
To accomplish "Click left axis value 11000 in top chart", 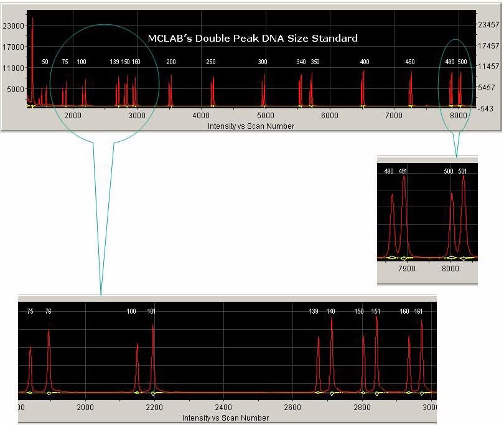I will (x=14, y=68).
